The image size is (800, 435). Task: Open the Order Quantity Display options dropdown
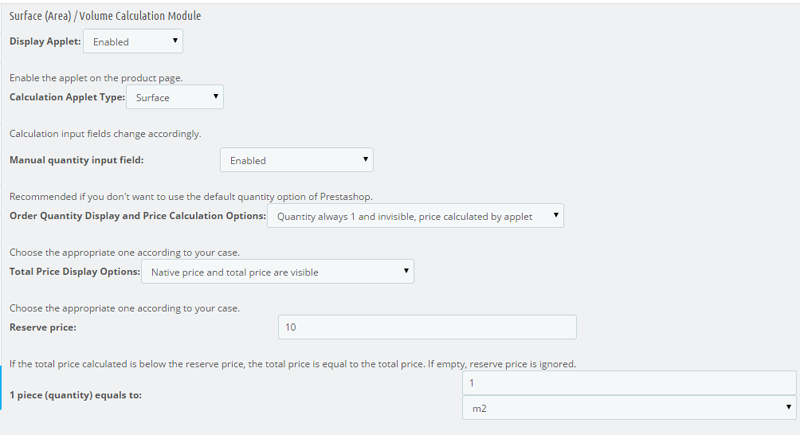point(415,215)
